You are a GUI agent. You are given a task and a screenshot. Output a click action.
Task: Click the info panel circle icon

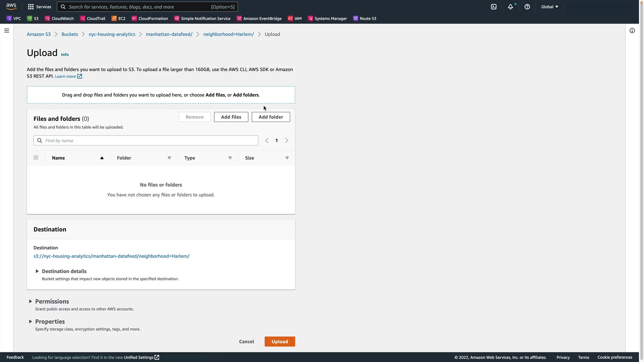(632, 31)
